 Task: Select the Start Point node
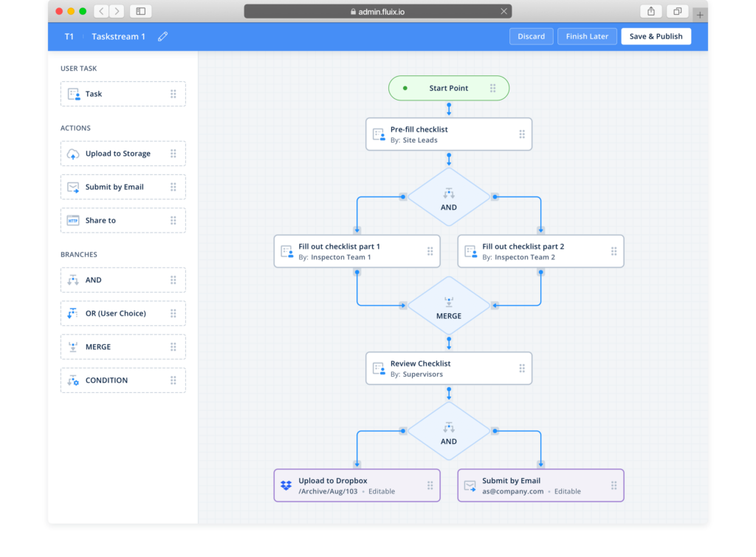(x=448, y=88)
